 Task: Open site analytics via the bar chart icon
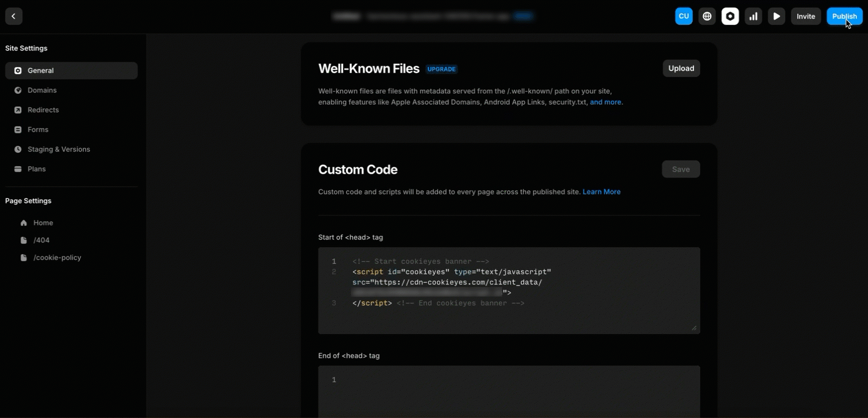[753, 16]
